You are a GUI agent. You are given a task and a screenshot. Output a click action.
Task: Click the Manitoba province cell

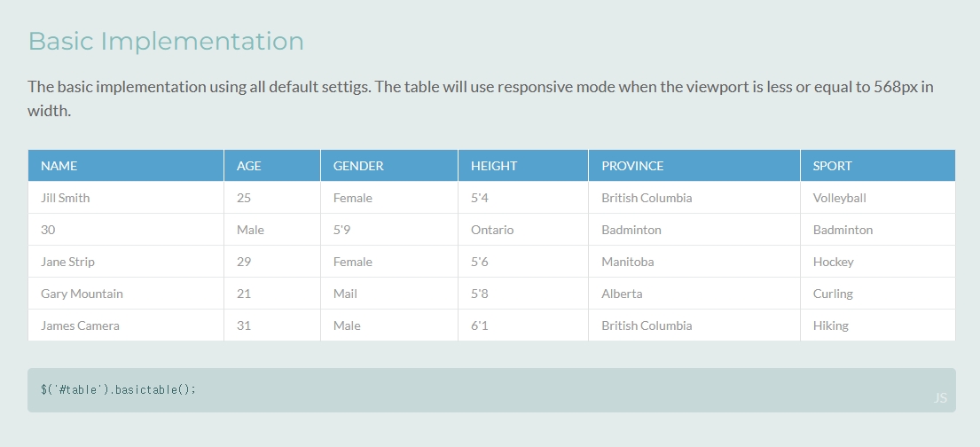694,262
